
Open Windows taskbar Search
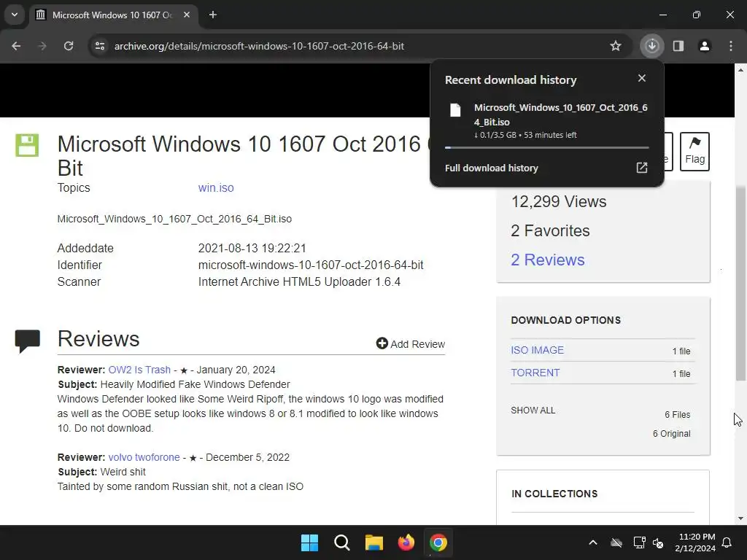pyautogui.click(x=342, y=542)
